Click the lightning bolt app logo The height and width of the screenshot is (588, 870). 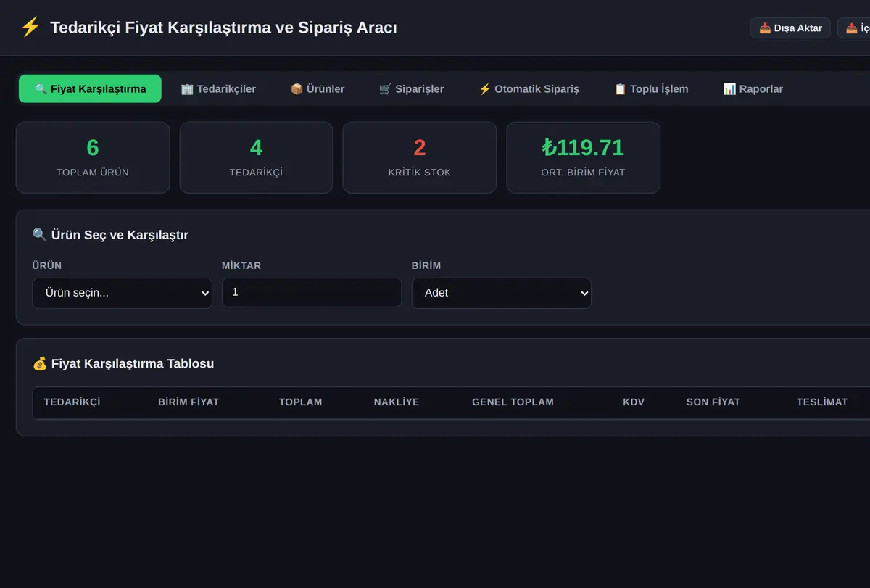pos(30,28)
